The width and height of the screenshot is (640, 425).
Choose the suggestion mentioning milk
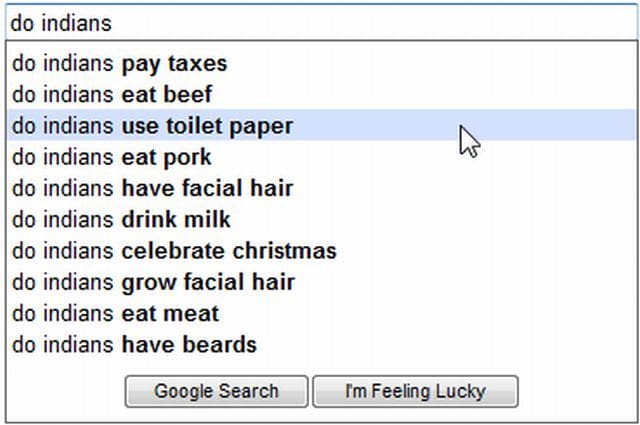(x=121, y=219)
